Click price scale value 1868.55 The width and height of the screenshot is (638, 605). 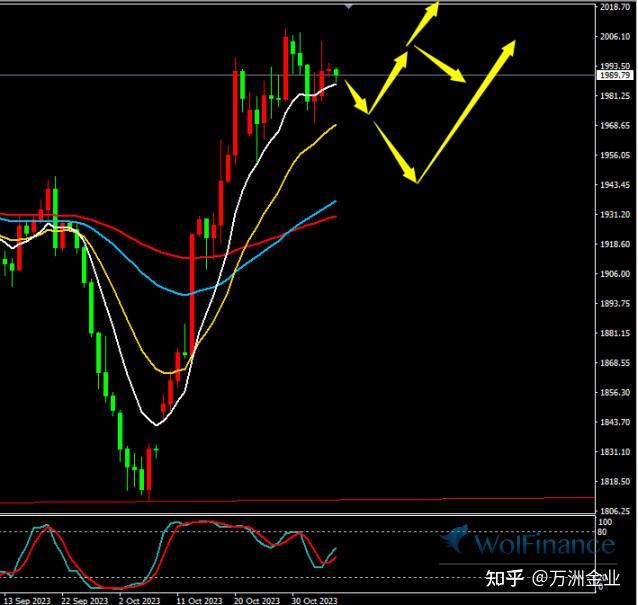(615, 363)
